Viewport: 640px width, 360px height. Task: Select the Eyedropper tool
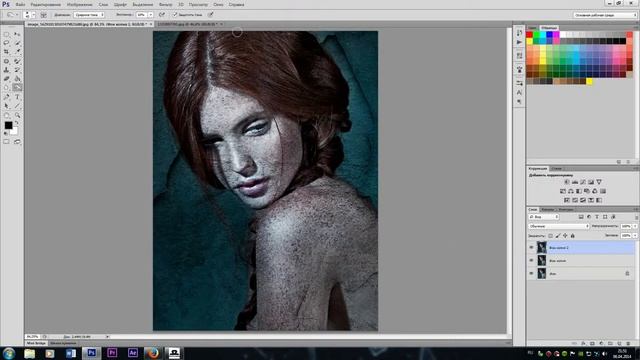click(17, 52)
